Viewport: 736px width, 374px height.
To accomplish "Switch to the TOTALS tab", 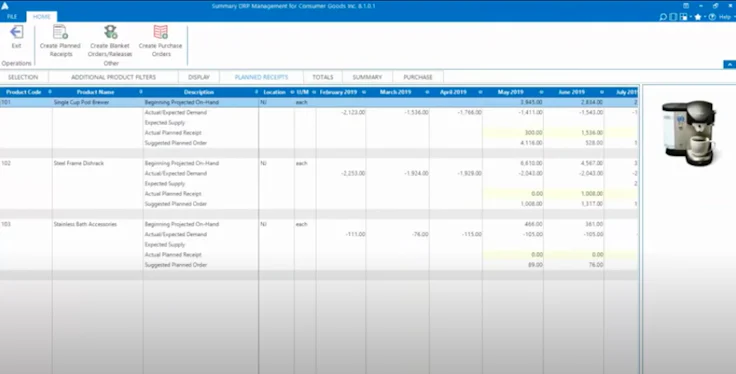I will coord(323,77).
